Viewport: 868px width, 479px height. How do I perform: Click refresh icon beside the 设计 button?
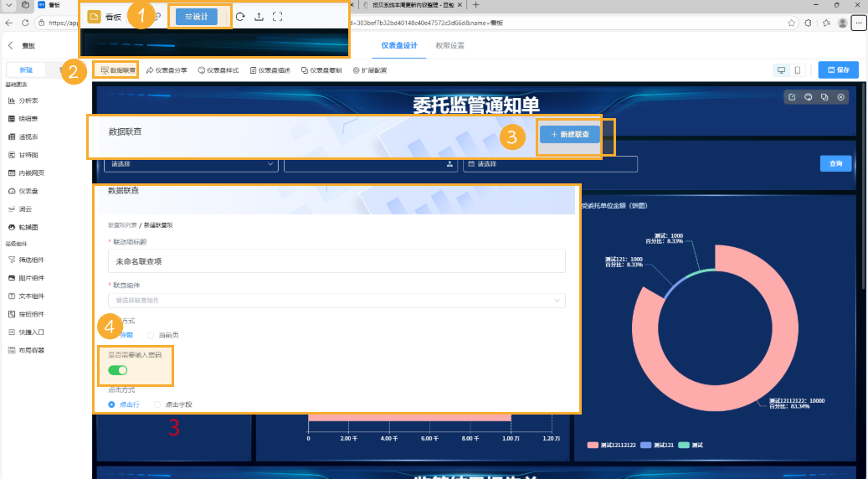[x=240, y=17]
